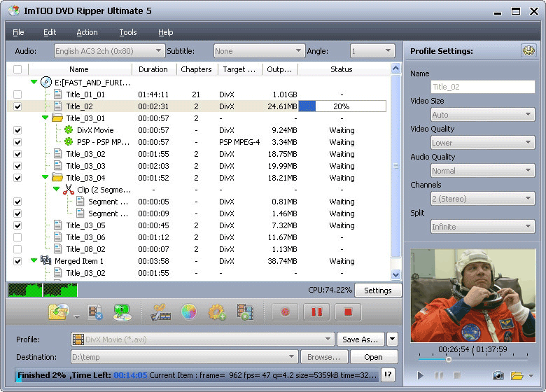Check the Title_03_06 checkbox

(x=17, y=237)
